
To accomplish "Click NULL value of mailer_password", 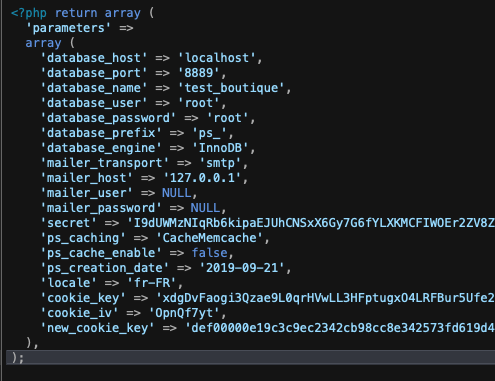I will (x=205, y=208).
